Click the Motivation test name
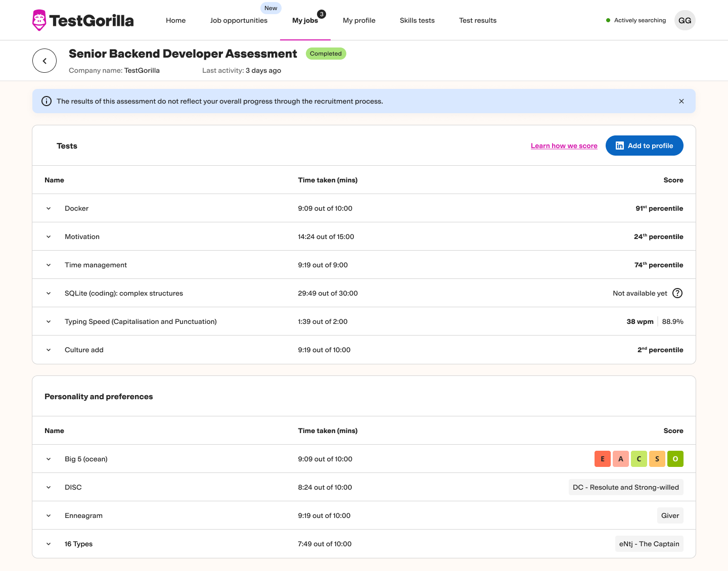This screenshot has width=728, height=571. tap(82, 236)
